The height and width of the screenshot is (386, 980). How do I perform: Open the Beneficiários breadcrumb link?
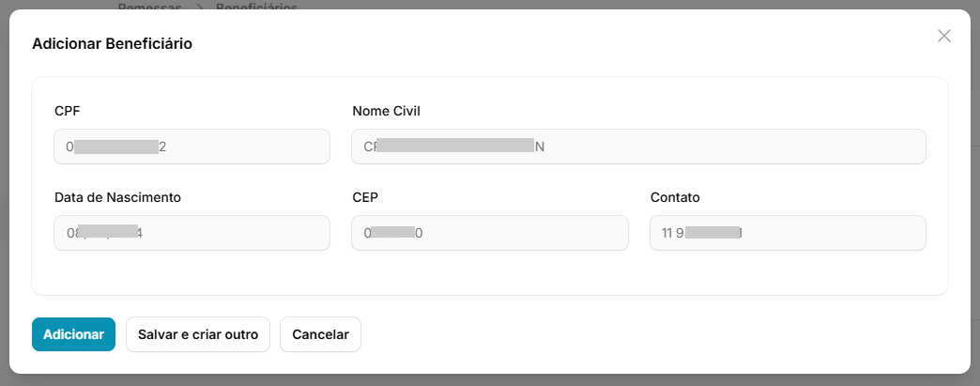click(256, 6)
